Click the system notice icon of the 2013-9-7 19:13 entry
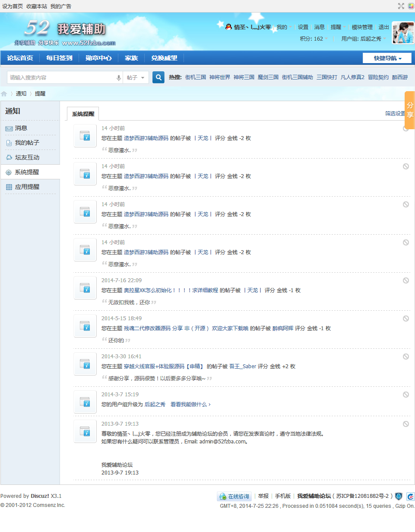Image resolution: width=415 pixels, height=532 pixels. 85,431
